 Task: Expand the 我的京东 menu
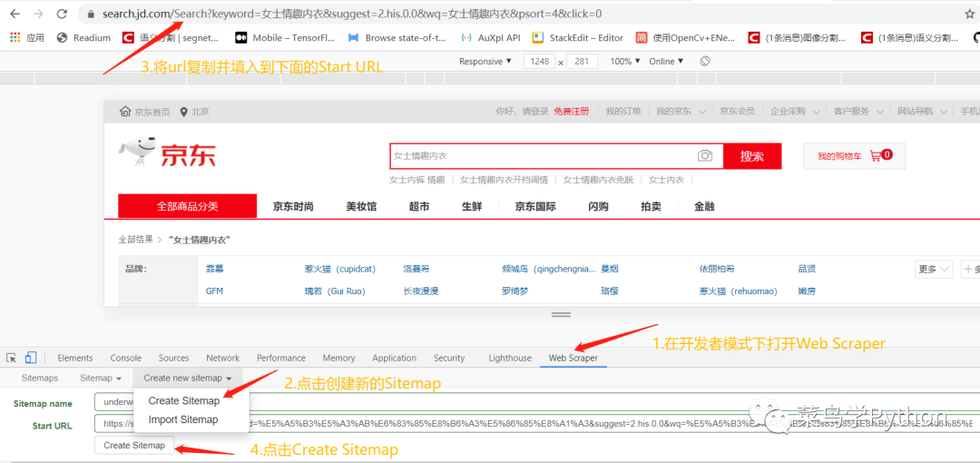click(681, 112)
